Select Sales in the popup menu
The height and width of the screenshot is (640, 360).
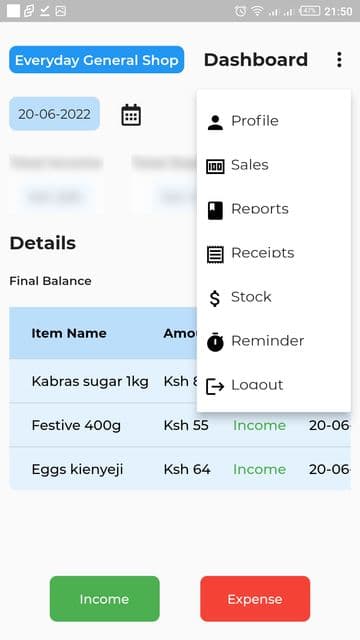pos(273,165)
